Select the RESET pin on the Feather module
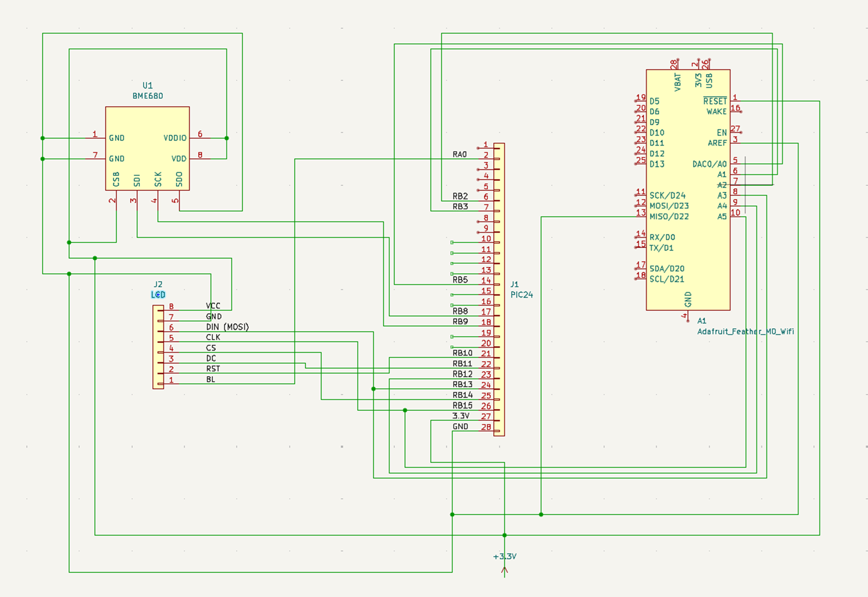This screenshot has height=597, width=868. coord(716,100)
